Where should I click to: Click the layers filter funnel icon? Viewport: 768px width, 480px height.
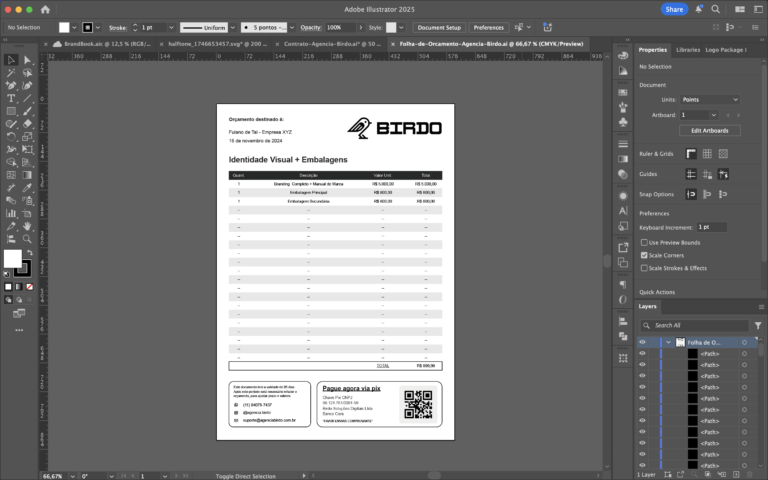point(759,325)
